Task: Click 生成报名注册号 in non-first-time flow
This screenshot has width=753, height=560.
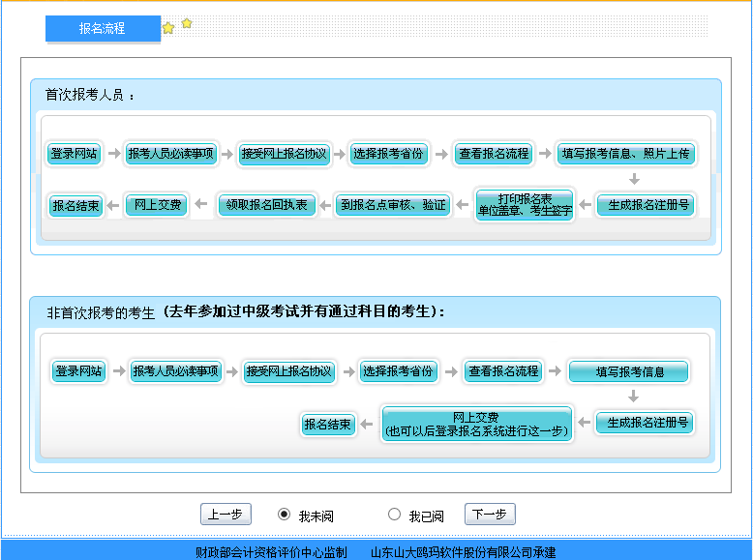Action: (x=644, y=423)
